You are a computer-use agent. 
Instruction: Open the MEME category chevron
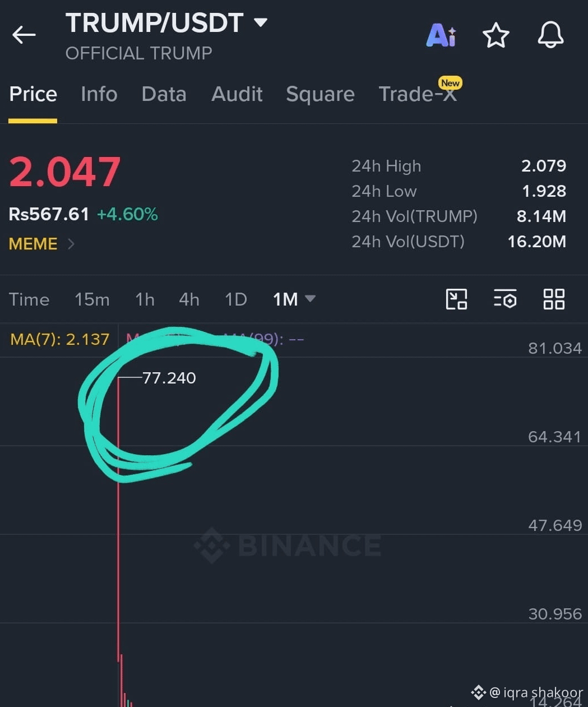point(71,244)
